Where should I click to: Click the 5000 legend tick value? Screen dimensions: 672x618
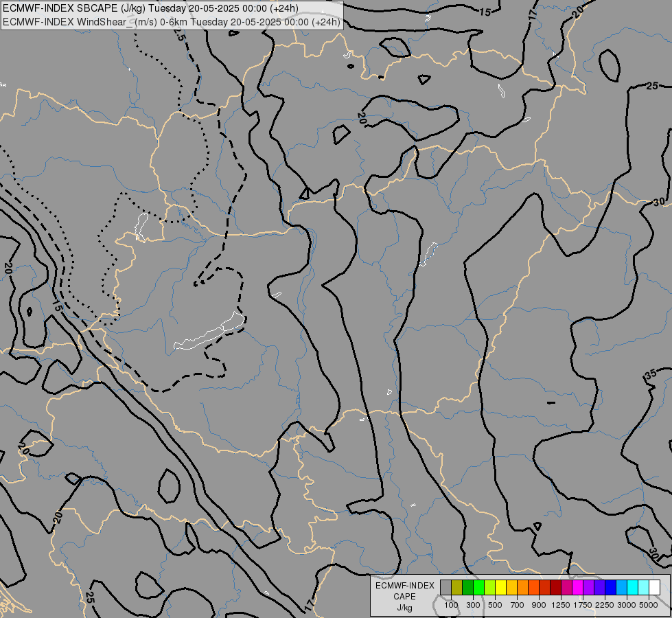tap(649, 605)
